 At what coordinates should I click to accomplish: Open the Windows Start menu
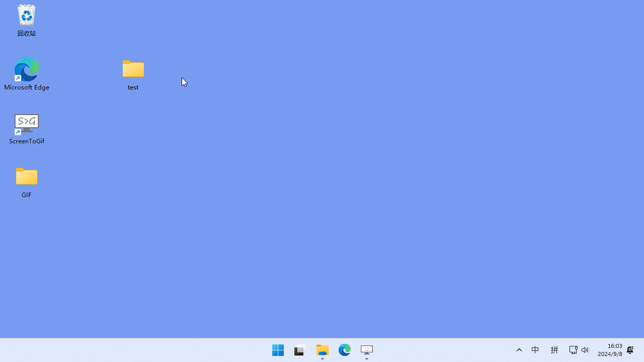(278, 350)
